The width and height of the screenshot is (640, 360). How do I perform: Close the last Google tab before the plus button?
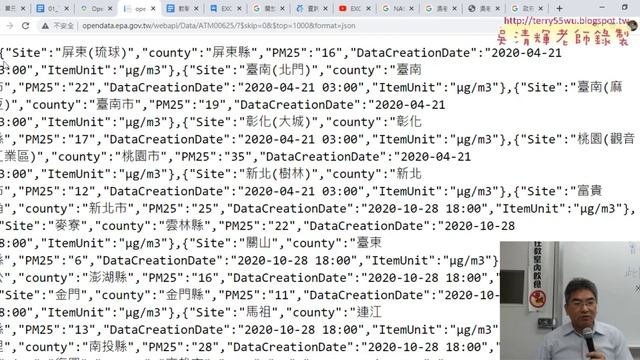pos(541,8)
